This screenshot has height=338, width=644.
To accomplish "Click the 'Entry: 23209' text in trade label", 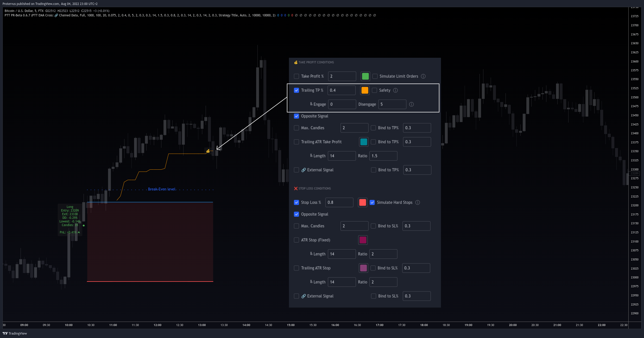I will point(70,211).
